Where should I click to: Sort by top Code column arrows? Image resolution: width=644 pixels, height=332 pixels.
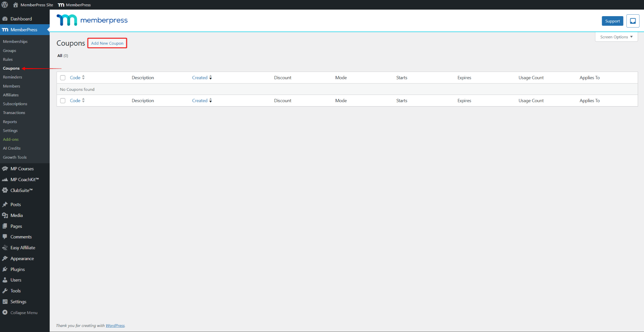pos(83,77)
